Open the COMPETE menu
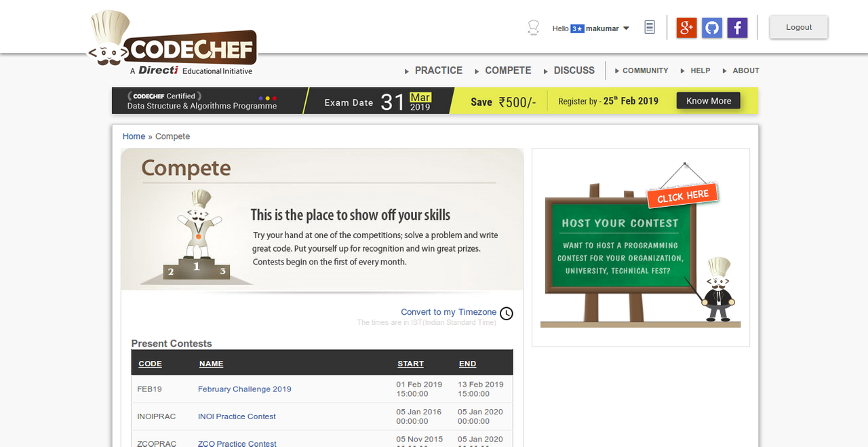 click(508, 71)
